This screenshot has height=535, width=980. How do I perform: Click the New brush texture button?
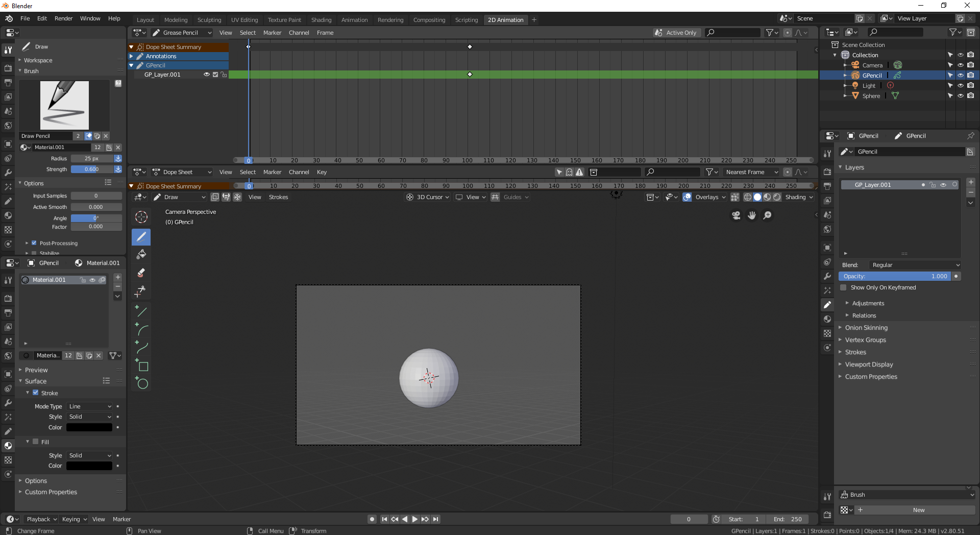918,510
